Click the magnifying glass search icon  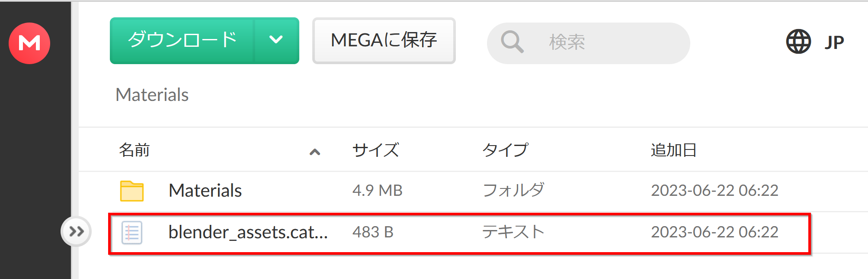click(512, 42)
